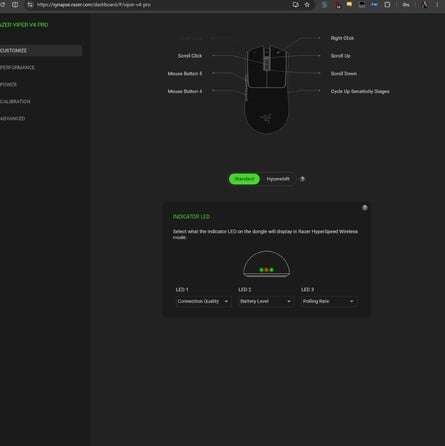Open the LED 3 Polling Rate dropdown
The image size is (445, 446).
[x=329, y=301]
